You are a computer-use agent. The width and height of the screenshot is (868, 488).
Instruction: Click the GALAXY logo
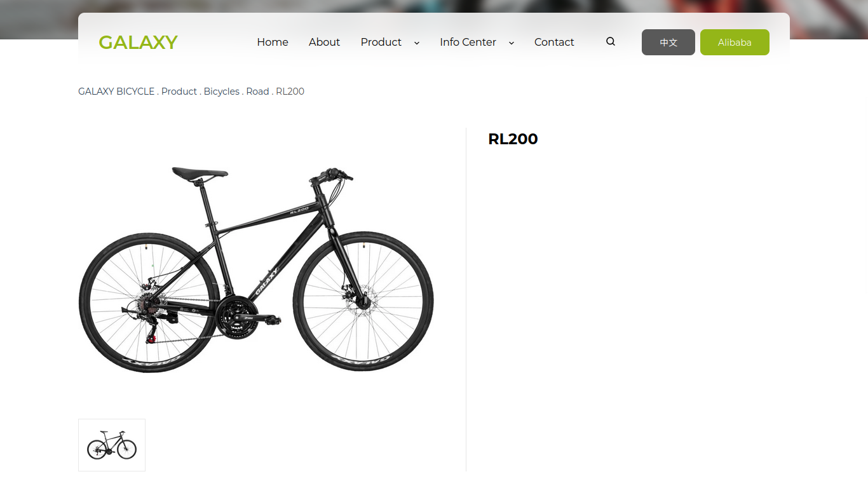[x=138, y=42]
